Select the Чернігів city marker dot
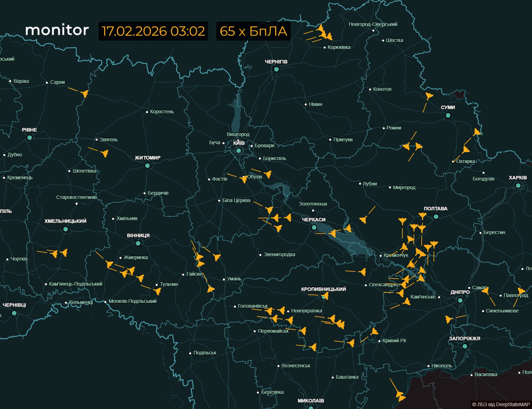The height and width of the screenshot is (409, 532). 276,69
